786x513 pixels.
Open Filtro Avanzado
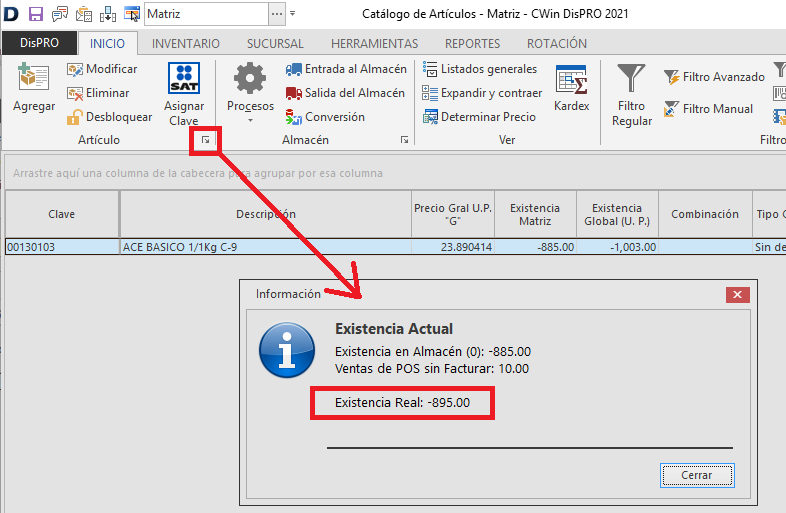point(714,77)
